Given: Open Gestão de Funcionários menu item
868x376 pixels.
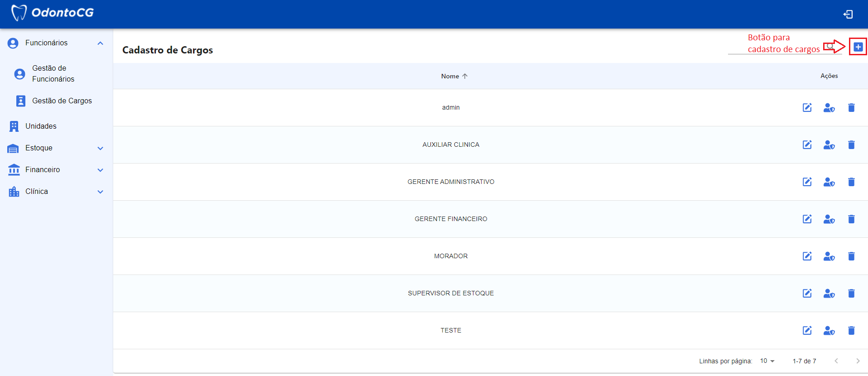Looking at the screenshot, I should click(53, 73).
